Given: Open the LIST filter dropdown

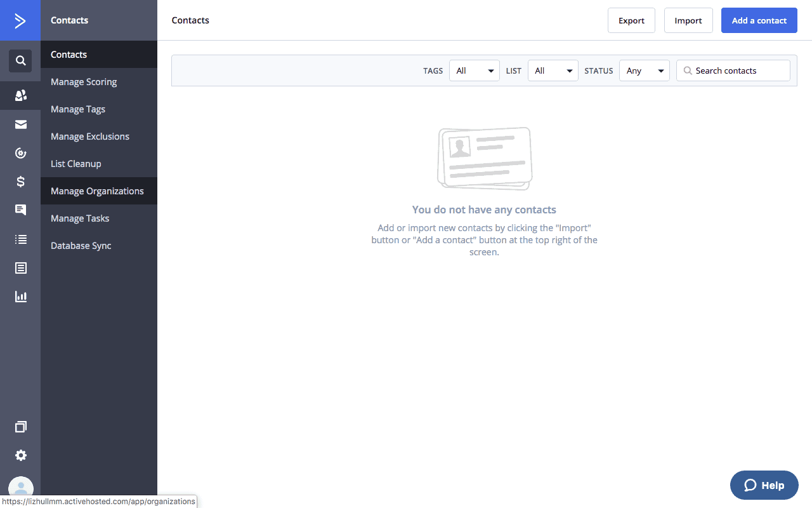Looking at the screenshot, I should [553, 70].
